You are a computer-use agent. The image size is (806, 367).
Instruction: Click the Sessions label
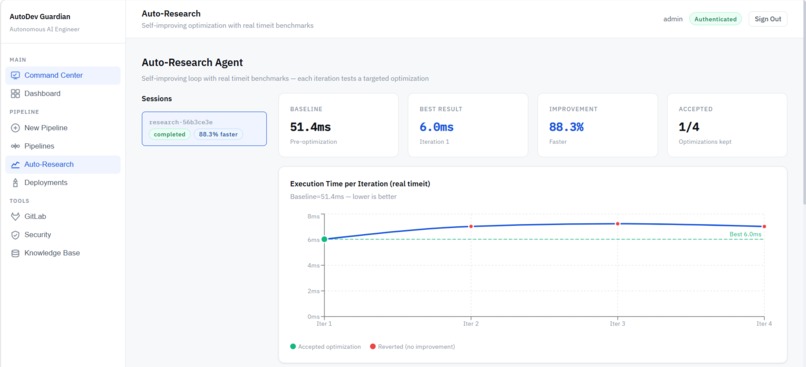(157, 99)
